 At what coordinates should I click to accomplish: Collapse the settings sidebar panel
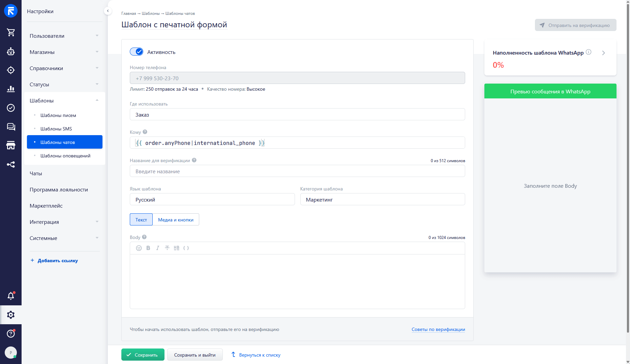pos(108,11)
